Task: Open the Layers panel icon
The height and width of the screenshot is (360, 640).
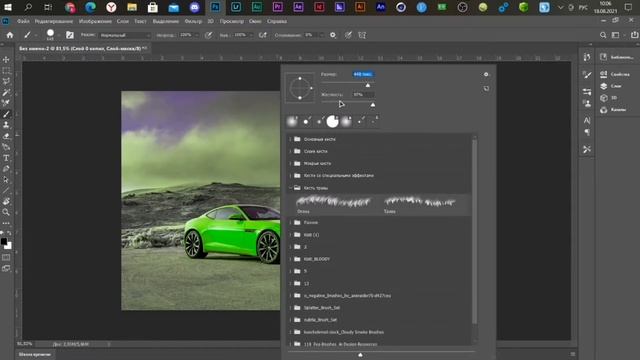Action: [x=604, y=86]
